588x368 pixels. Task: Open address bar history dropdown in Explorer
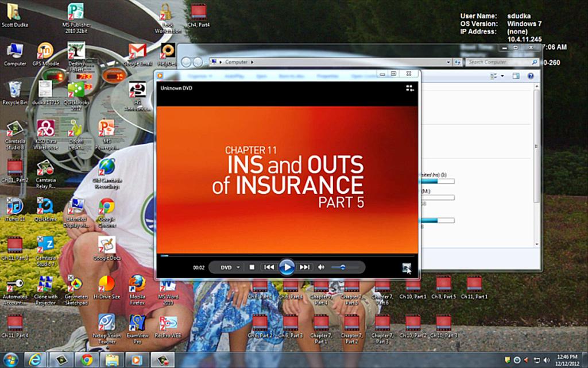(448, 62)
